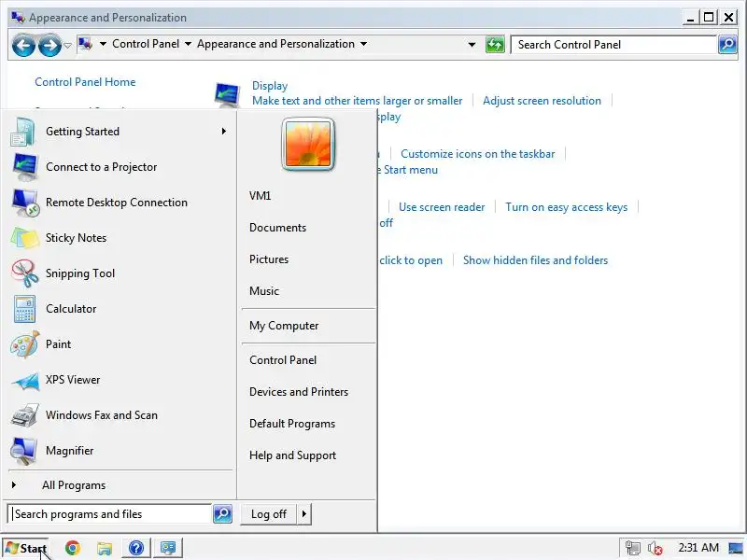Click the address bar Control Panel icon
This screenshot has width=747, height=560.
click(85, 44)
